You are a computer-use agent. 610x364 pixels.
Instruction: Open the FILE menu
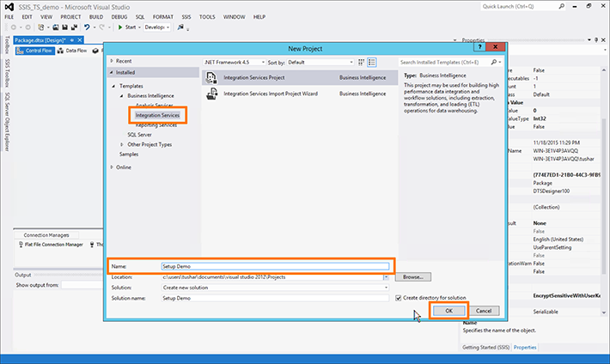[x=9, y=17]
